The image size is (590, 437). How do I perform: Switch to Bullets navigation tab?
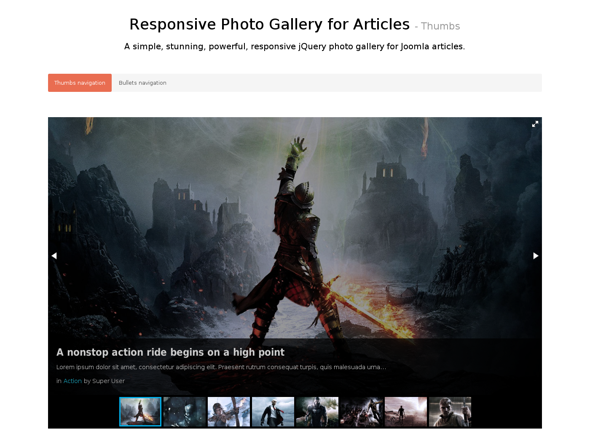point(142,83)
